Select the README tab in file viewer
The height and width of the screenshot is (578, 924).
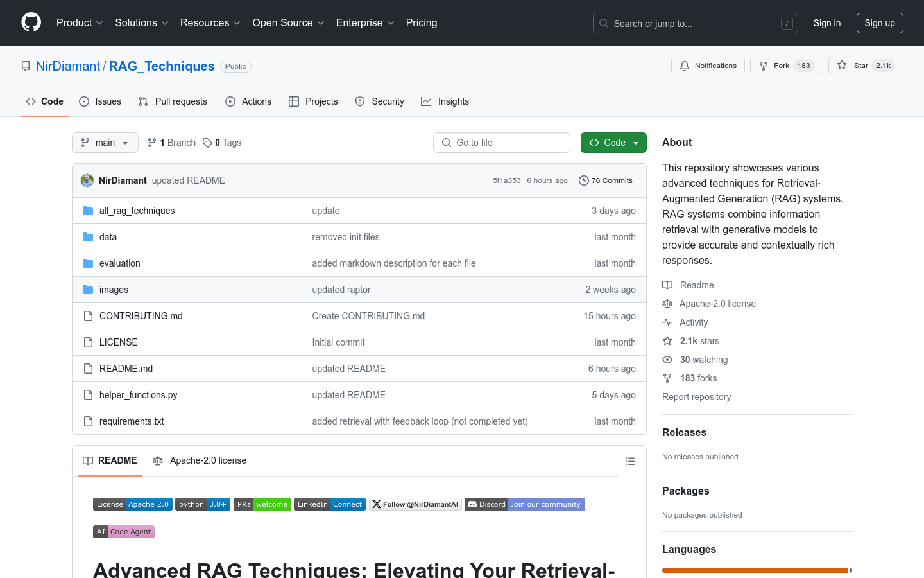click(x=110, y=460)
